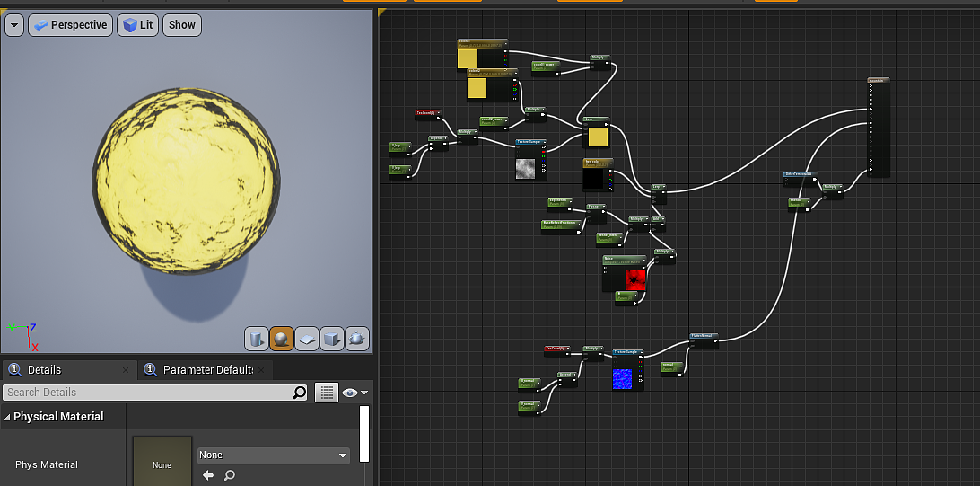Image resolution: width=980 pixels, height=486 pixels.
Task: Select the FlattenNormal node
Action: (x=704, y=340)
